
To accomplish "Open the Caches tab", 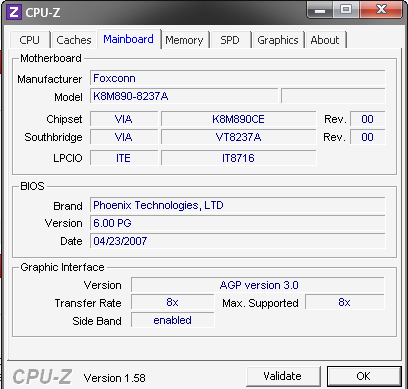I will (x=74, y=40).
